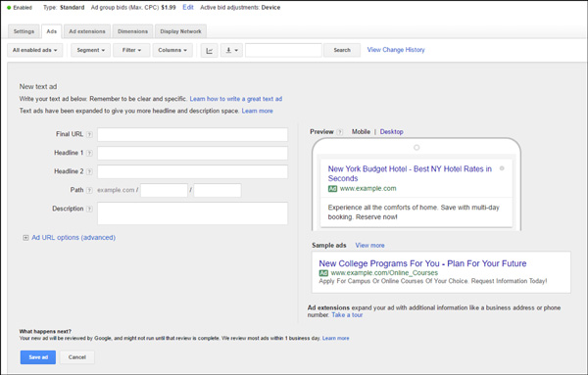Switch preview to Desktop

[x=391, y=132]
